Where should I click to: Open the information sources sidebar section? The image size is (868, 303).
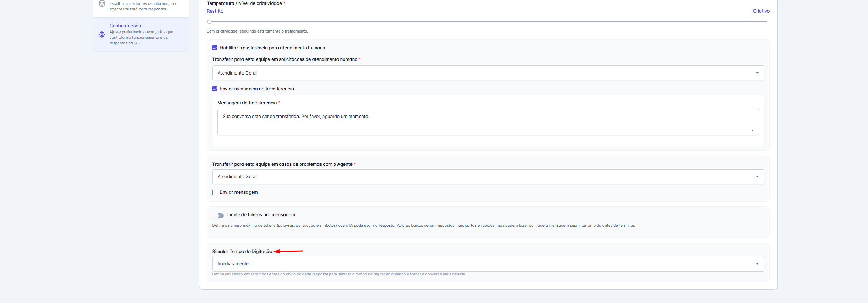coord(141,6)
